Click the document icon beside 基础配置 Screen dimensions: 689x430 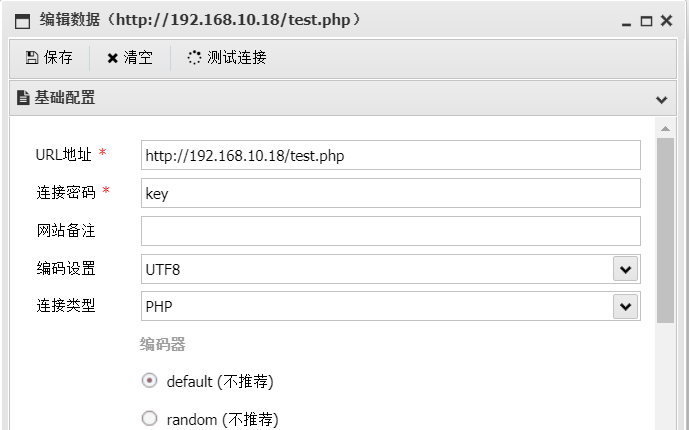[23, 98]
